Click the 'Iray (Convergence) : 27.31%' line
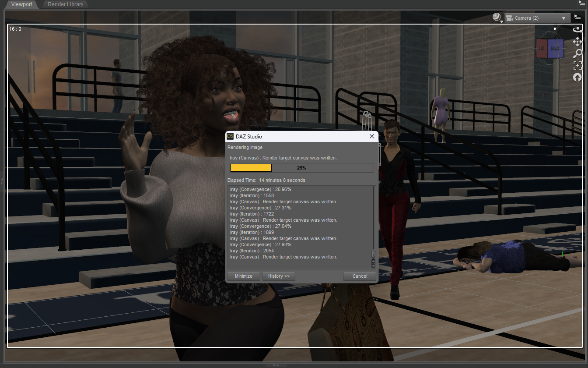 point(260,208)
